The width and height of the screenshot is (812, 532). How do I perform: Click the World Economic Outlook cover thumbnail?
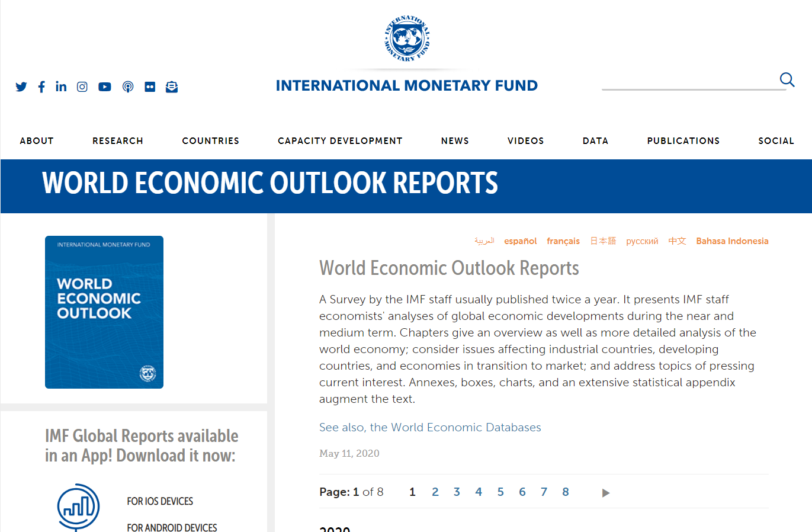coord(104,312)
